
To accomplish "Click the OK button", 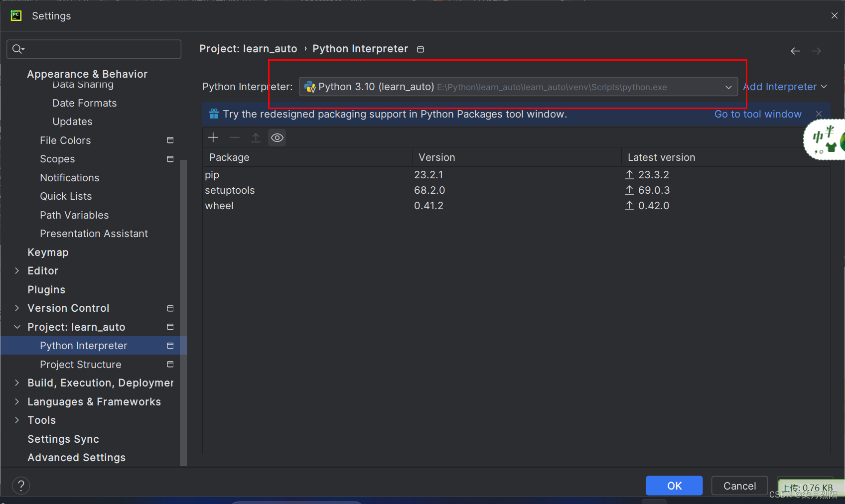I will tap(674, 486).
